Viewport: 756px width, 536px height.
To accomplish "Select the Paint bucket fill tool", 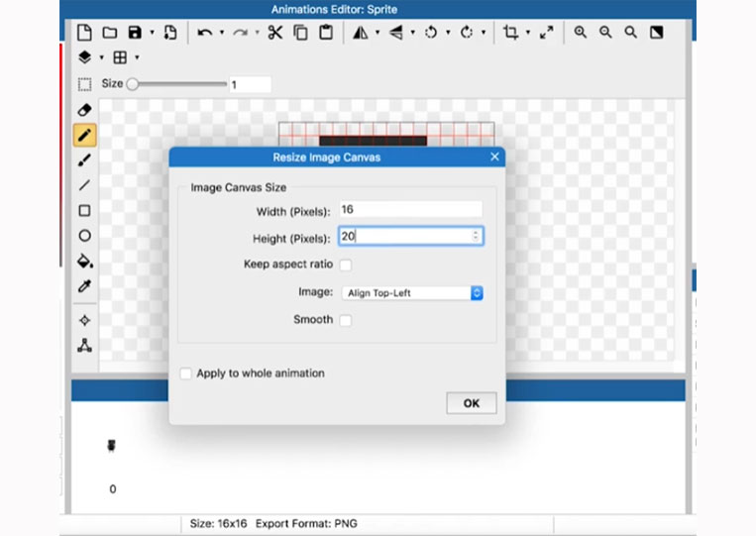I will coord(85,261).
